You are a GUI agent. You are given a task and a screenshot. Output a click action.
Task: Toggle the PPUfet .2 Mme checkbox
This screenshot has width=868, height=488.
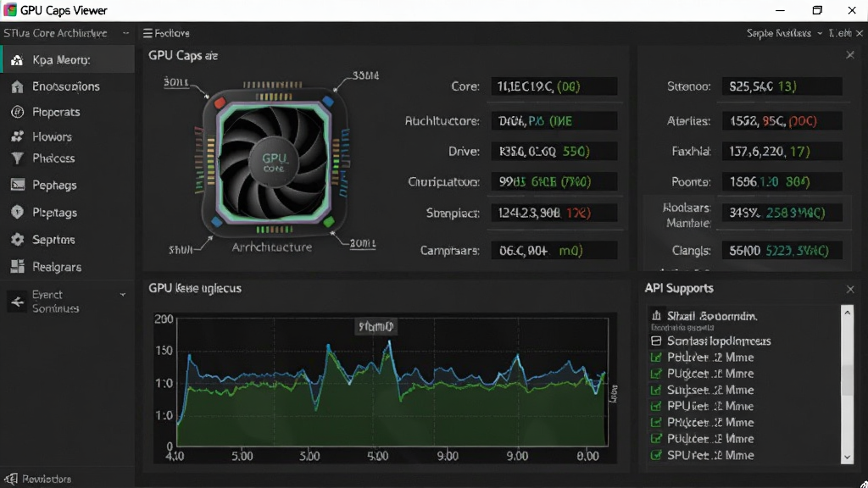(656, 406)
